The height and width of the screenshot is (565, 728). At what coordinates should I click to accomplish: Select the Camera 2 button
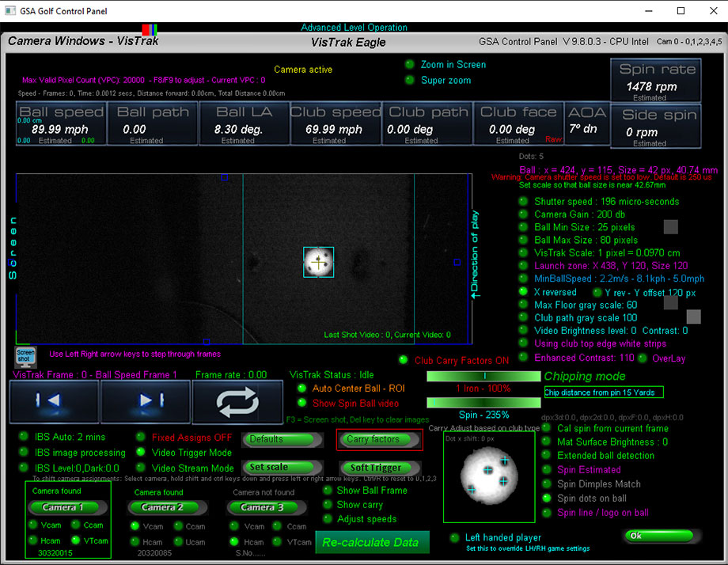(166, 507)
